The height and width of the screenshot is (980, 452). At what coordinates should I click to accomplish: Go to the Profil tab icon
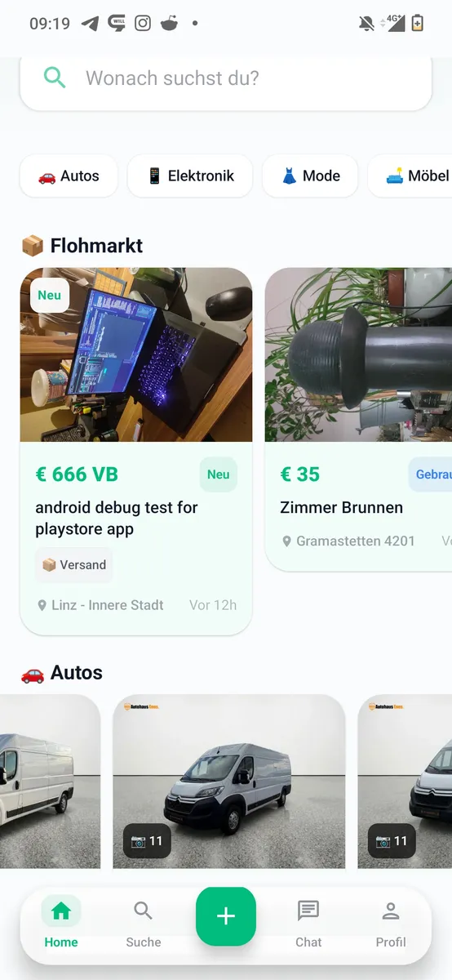coord(391,911)
